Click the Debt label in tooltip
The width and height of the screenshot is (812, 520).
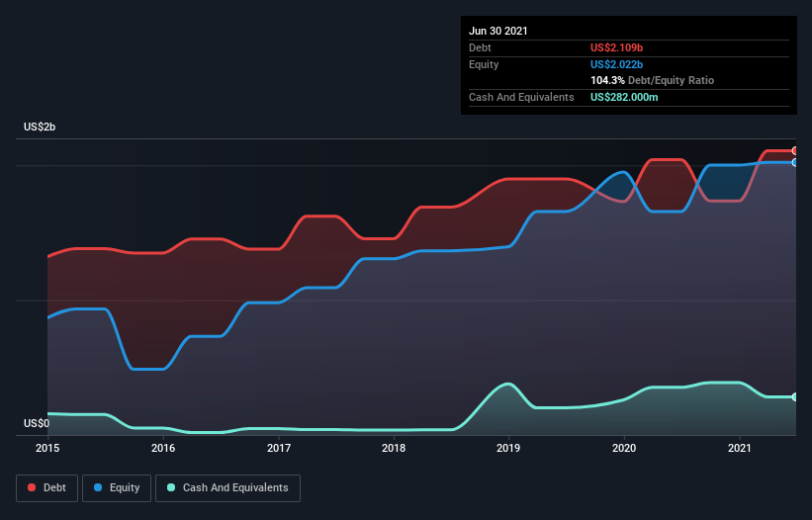click(480, 47)
